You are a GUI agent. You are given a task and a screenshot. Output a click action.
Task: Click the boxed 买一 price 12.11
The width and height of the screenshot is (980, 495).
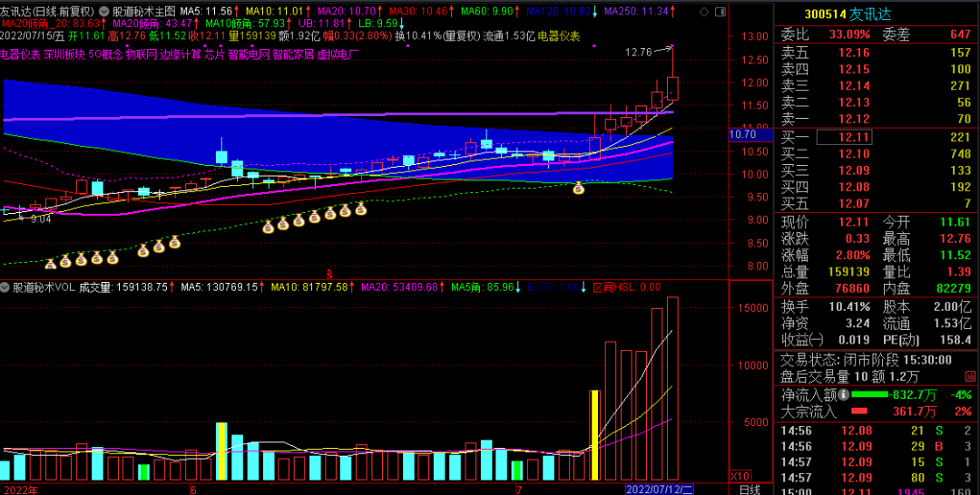tap(846, 137)
